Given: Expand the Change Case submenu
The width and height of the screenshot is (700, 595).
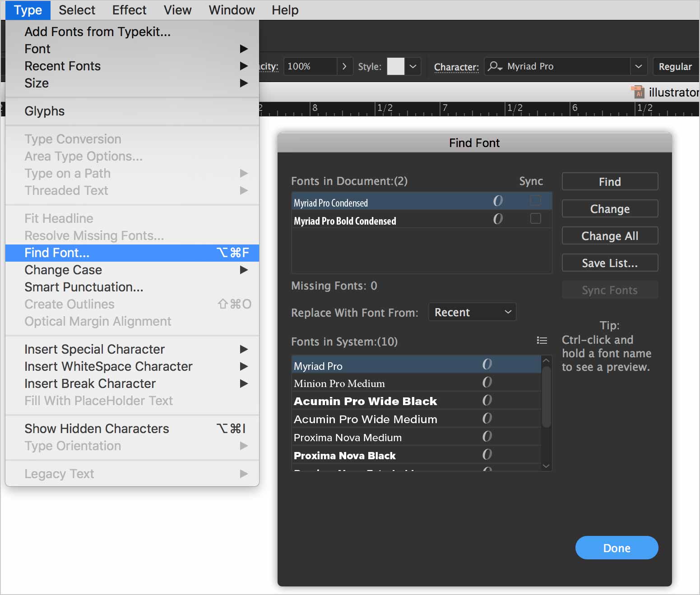Looking at the screenshot, I should 132,270.
